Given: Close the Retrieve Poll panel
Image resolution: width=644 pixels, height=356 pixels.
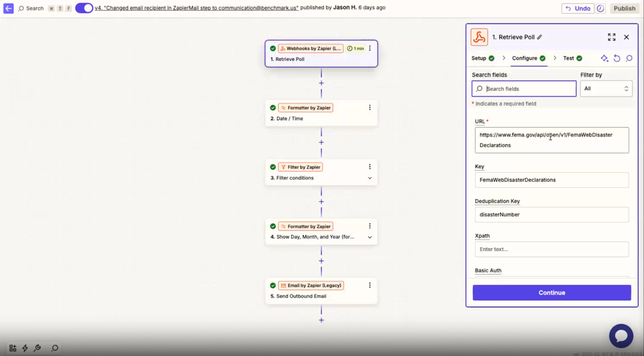Looking at the screenshot, I should [x=627, y=37].
